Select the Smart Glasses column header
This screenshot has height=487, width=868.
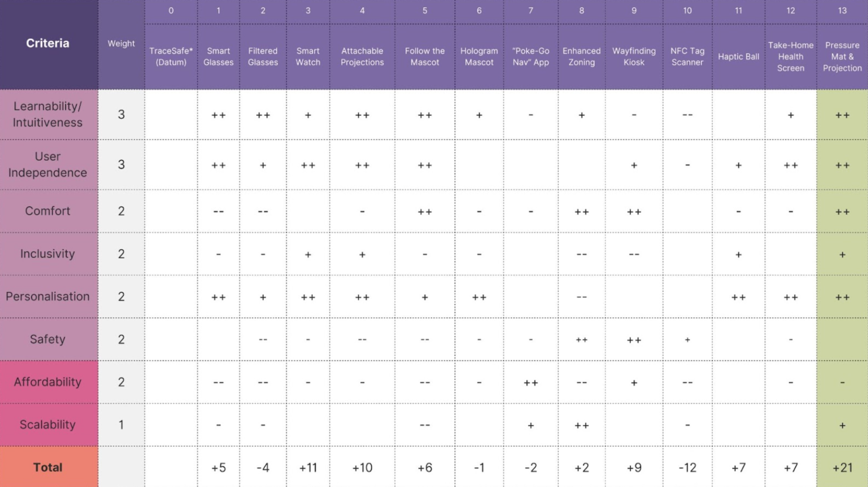click(x=218, y=56)
